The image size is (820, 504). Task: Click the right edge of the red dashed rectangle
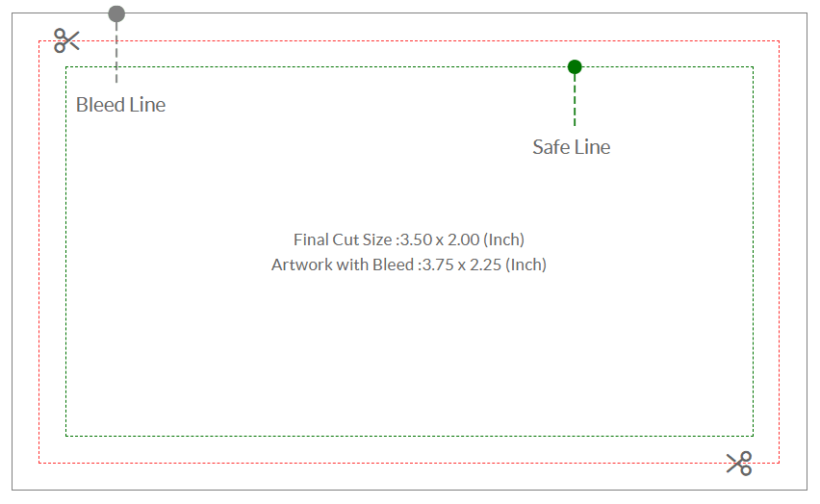click(780, 251)
